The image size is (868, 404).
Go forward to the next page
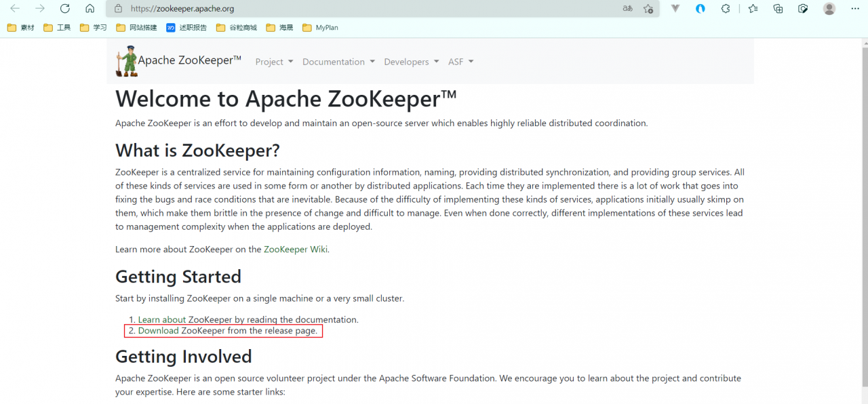tap(40, 9)
